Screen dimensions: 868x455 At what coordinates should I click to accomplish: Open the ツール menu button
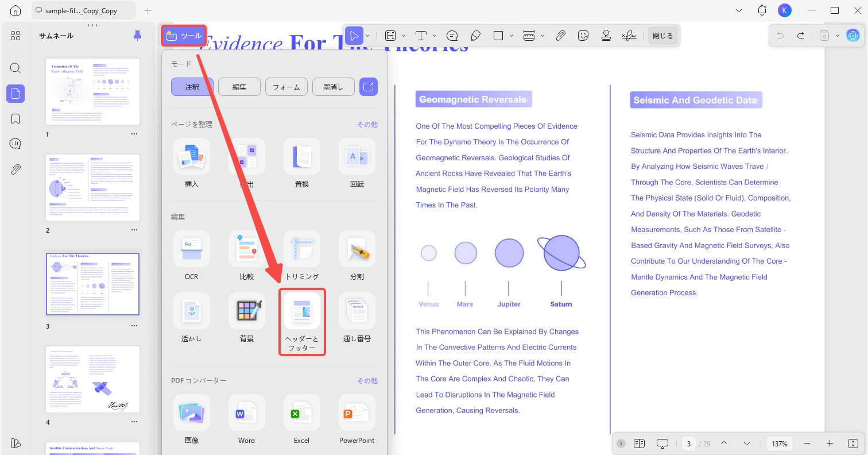coord(184,36)
